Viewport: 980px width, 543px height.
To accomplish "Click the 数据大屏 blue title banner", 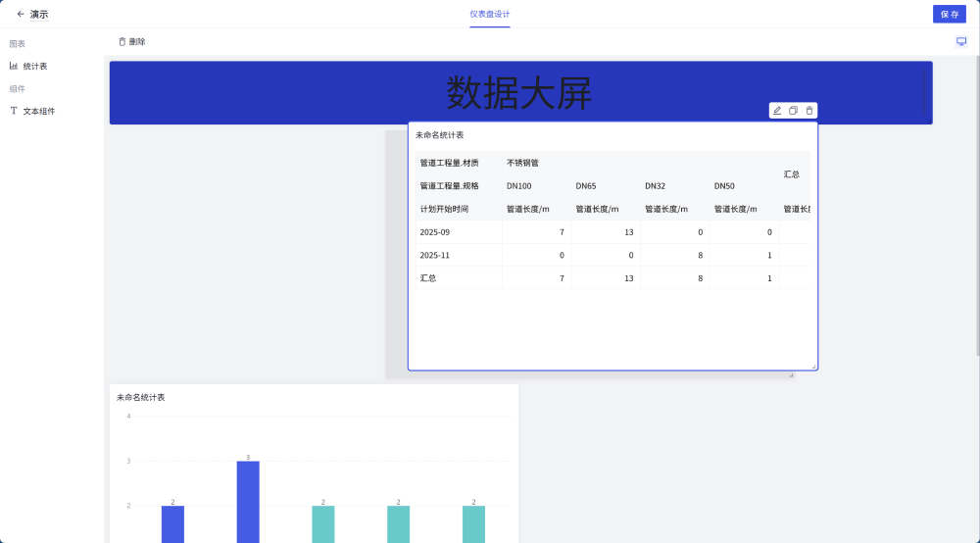I will click(x=519, y=93).
